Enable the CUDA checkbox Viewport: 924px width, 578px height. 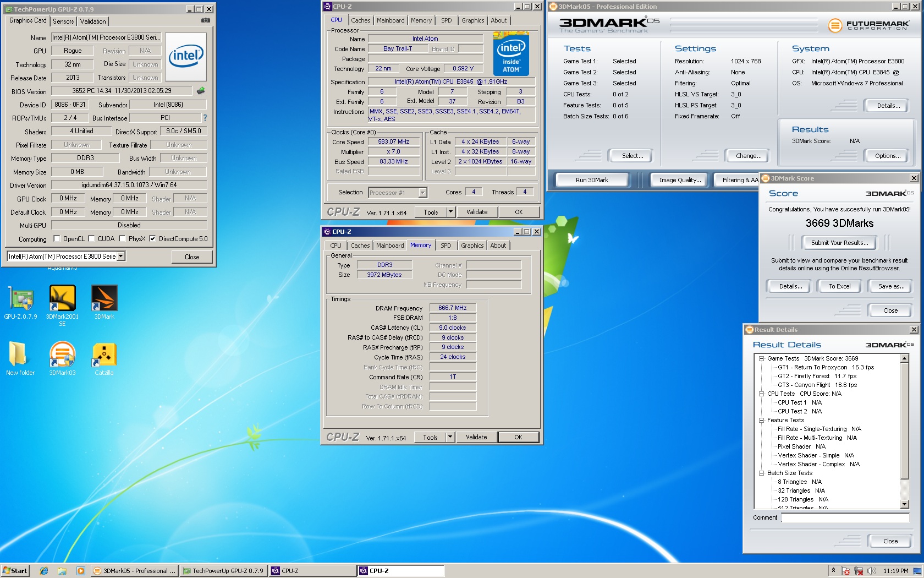click(91, 239)
